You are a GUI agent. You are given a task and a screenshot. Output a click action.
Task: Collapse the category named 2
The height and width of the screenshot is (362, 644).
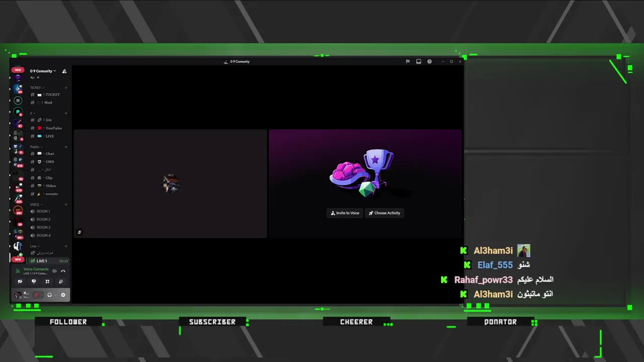click(32, 113)
